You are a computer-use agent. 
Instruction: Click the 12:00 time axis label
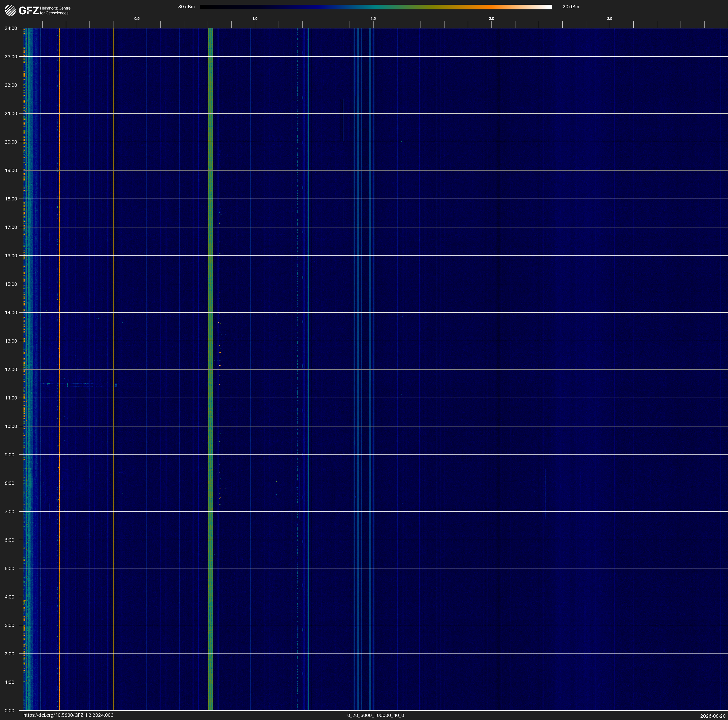tap(11, 369)
